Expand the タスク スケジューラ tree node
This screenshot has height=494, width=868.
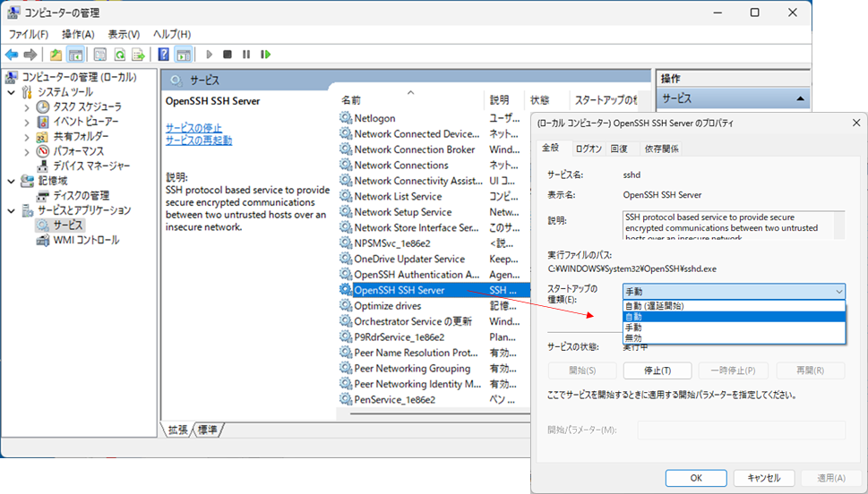(26, 106)
